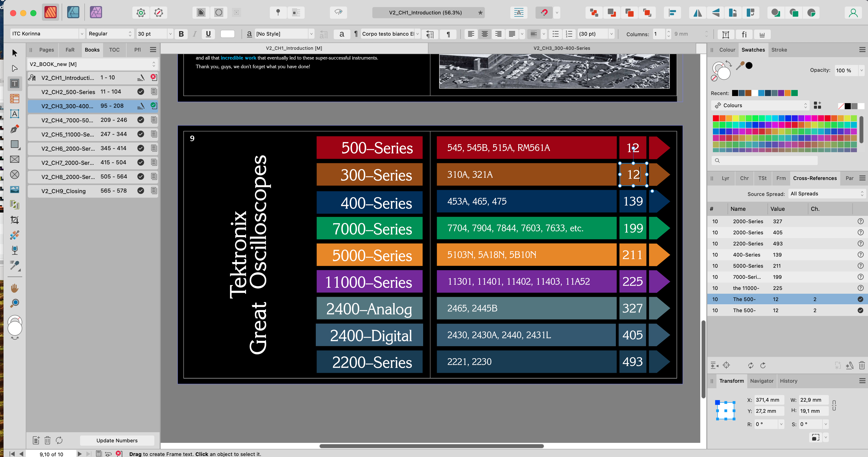Toggle show special characters pilcrow button
The width and height of the screenshot is (868, 457).
[448, 34]
